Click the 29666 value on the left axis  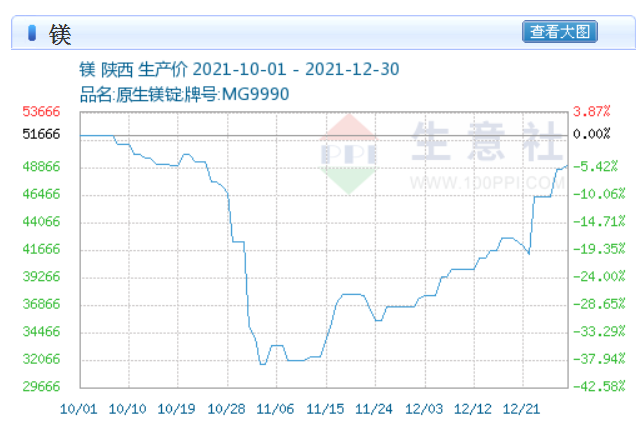point(42,386)
